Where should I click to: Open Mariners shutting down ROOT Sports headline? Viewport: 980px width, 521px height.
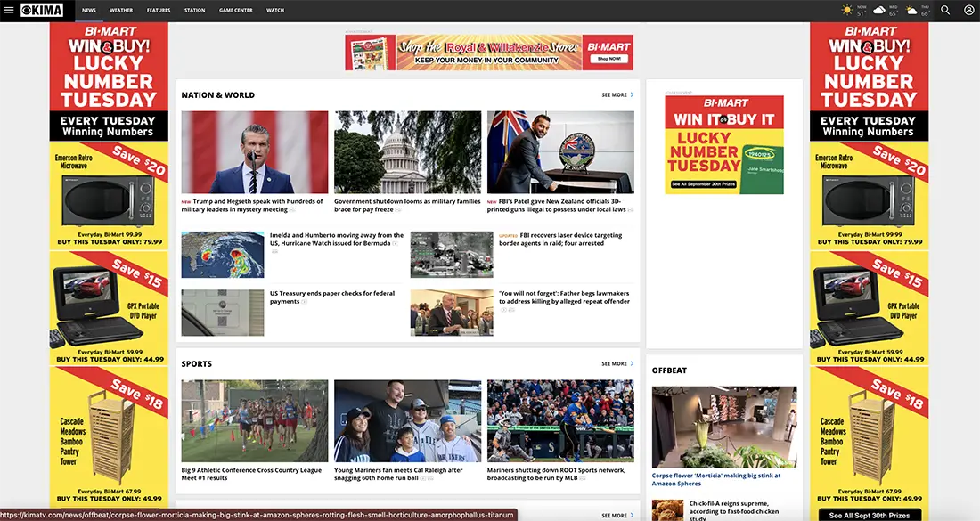(x=556, y=474)
